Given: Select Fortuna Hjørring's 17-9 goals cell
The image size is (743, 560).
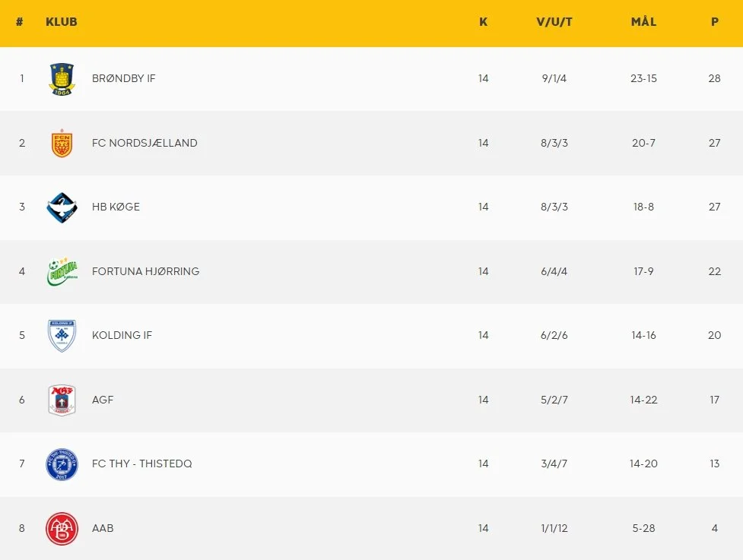Looking at the screenshot, I should tap(643, 271).
